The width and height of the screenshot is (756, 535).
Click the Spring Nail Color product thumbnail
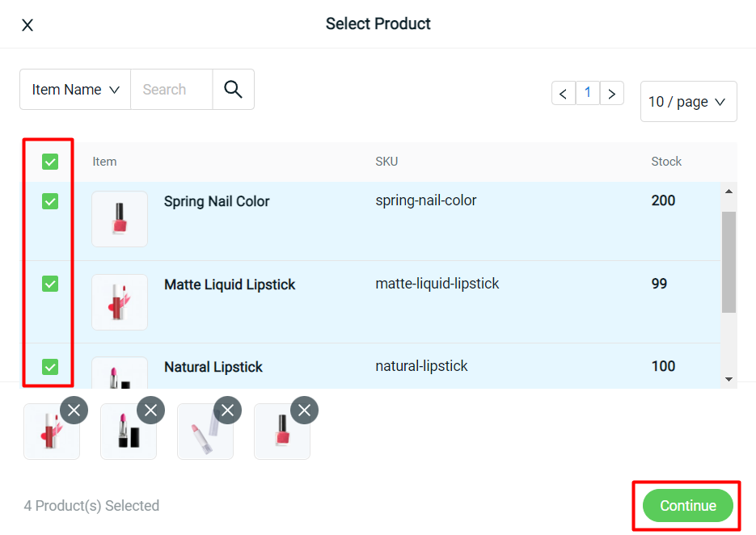(120, 219)
